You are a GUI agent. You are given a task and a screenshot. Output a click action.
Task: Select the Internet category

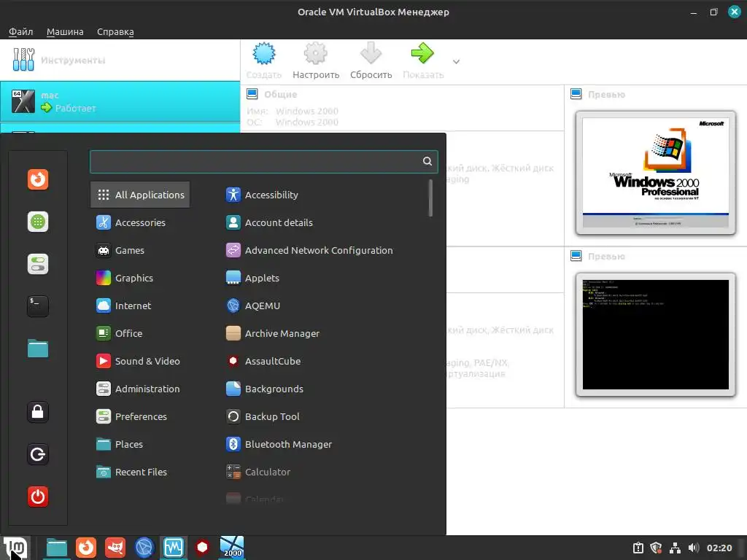[140, 306]
